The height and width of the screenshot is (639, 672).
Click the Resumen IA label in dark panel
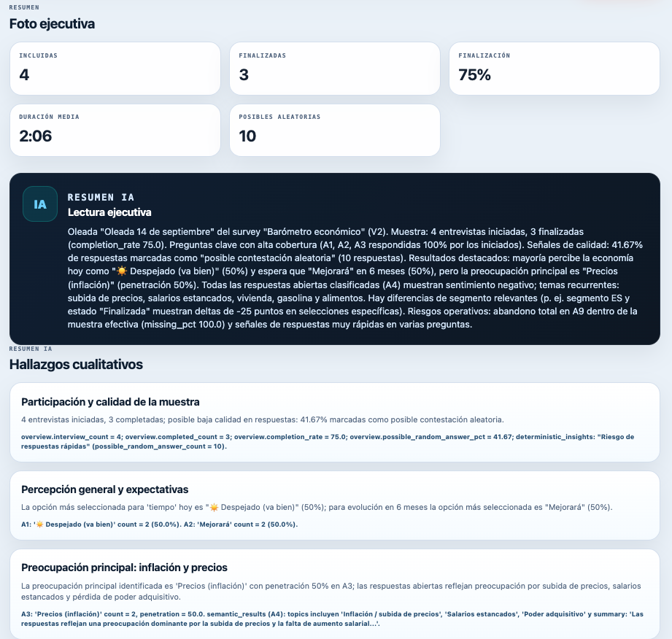[x=101, y=197]
